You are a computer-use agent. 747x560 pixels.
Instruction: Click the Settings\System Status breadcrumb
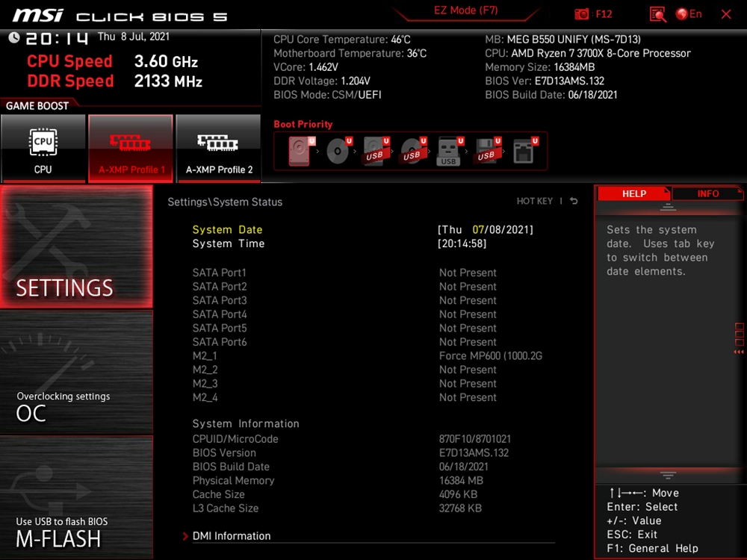pyautogui.click(x=225, y=202)
